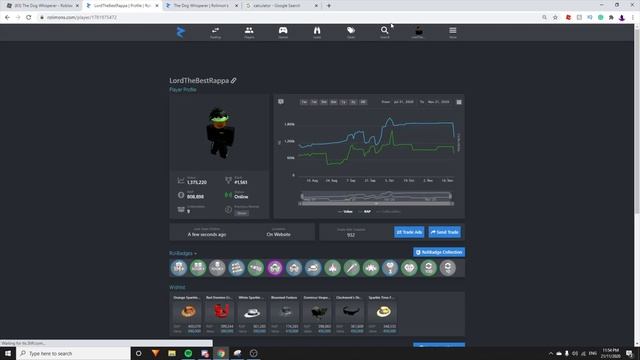Switch to the calculator Google Search tab
This screenshot has height=360, width=640.
(282, 6)
